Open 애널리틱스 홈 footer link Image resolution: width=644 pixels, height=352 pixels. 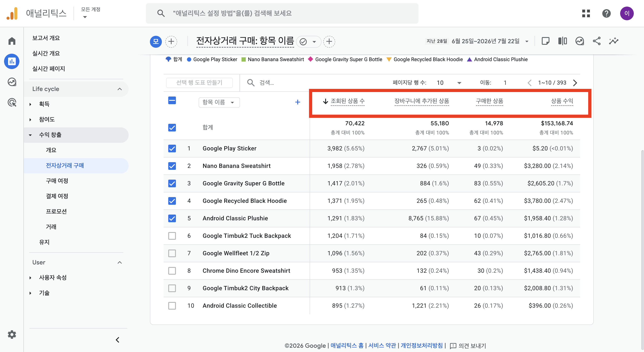[347, 346]
